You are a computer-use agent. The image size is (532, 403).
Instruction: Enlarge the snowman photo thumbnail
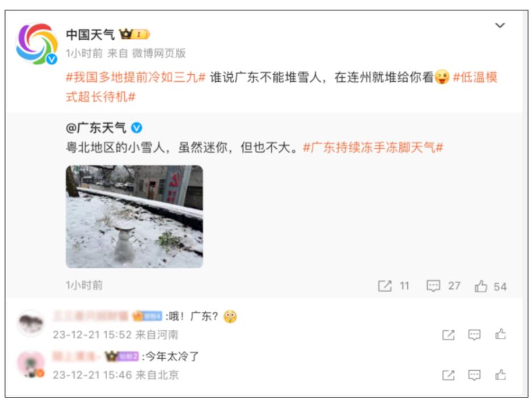point(134,217)
